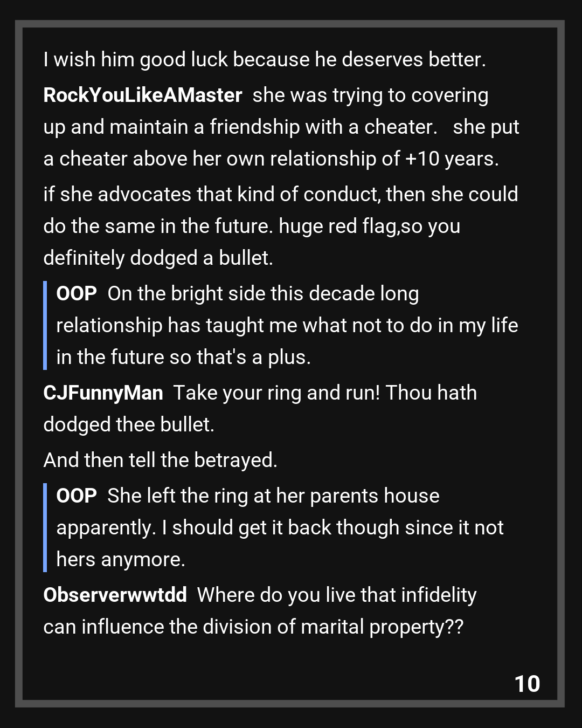Click the line 'I wish him good luck'

click(264, 59)
